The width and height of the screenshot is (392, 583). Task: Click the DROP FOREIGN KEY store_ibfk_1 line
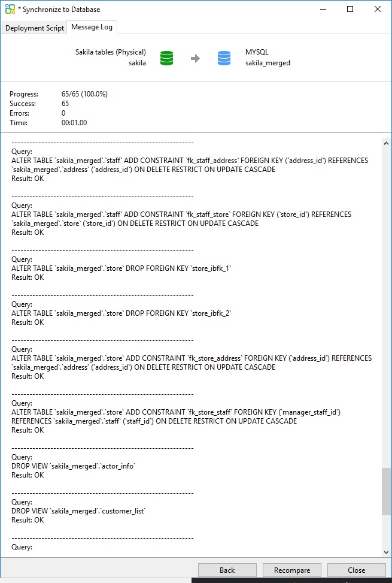(x=121, y=268)
